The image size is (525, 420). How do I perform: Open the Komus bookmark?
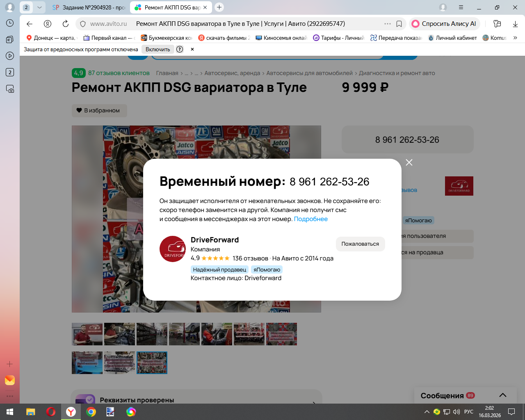[495, 38]
